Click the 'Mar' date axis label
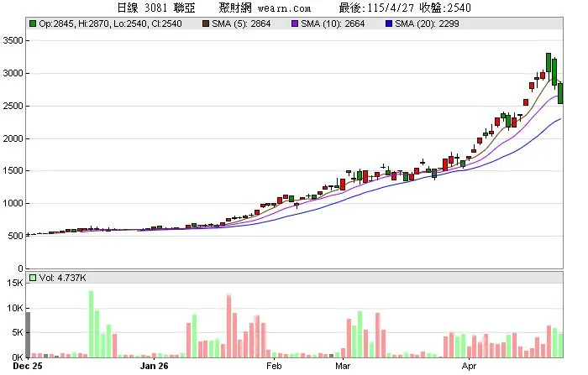588x375 pixels. pyautogui.click(x=343, y=366)
